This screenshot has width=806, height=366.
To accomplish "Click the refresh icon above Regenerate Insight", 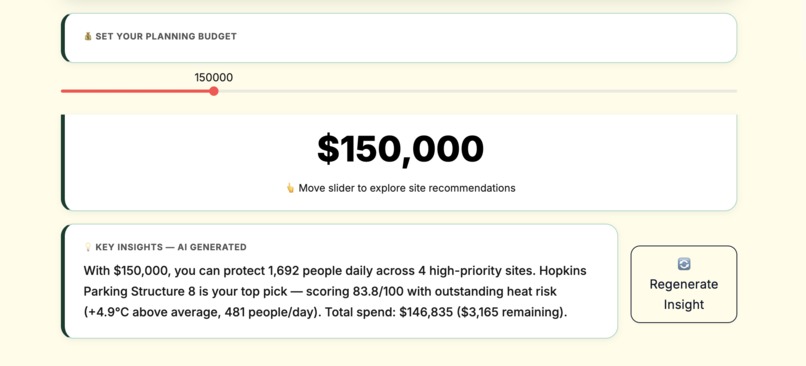I will 684,264.
